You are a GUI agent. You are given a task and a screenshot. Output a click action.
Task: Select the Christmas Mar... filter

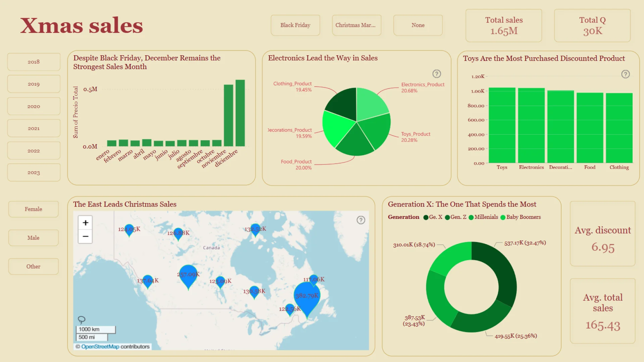(x=357, y=25)
